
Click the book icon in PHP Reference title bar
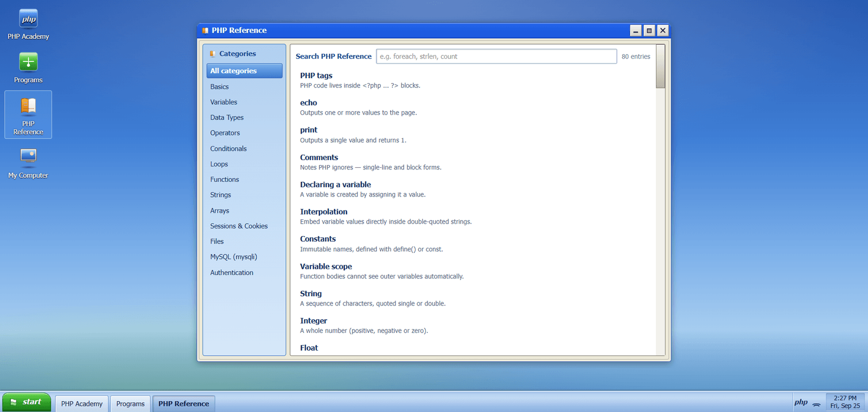click(x=205, y=30)
